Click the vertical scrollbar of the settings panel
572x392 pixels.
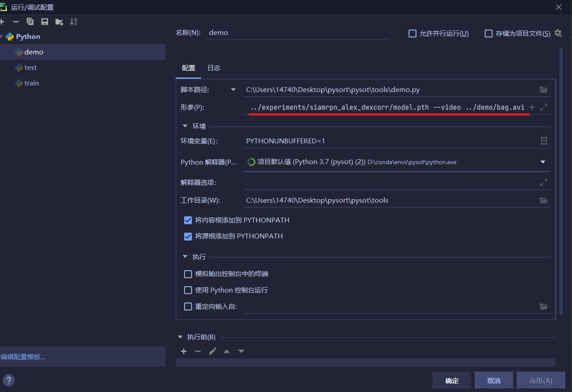(x=561, y=181)
